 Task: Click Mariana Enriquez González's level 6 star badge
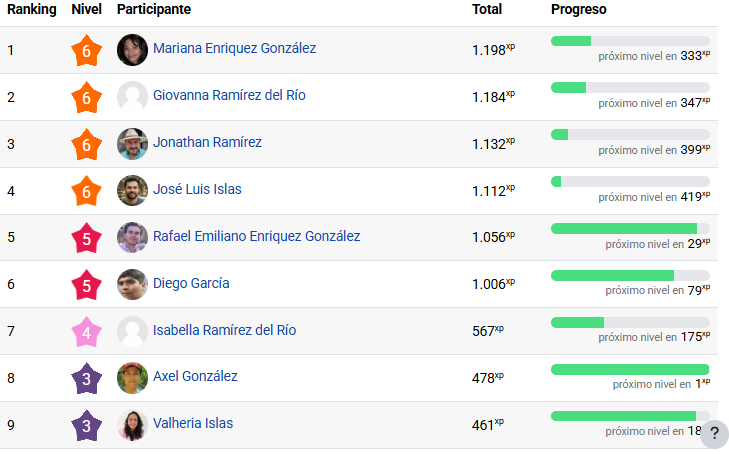point(87,50)
